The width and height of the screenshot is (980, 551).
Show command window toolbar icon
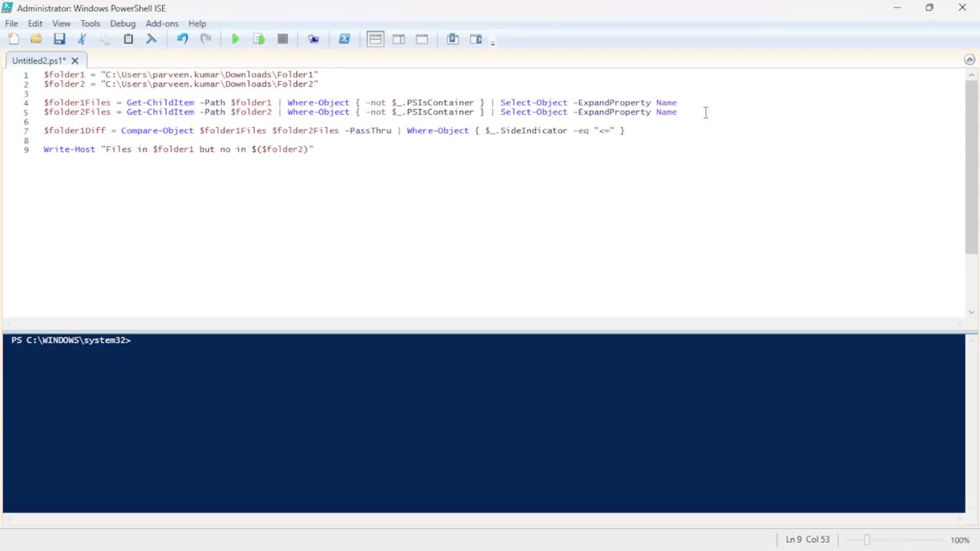point(452,39)
